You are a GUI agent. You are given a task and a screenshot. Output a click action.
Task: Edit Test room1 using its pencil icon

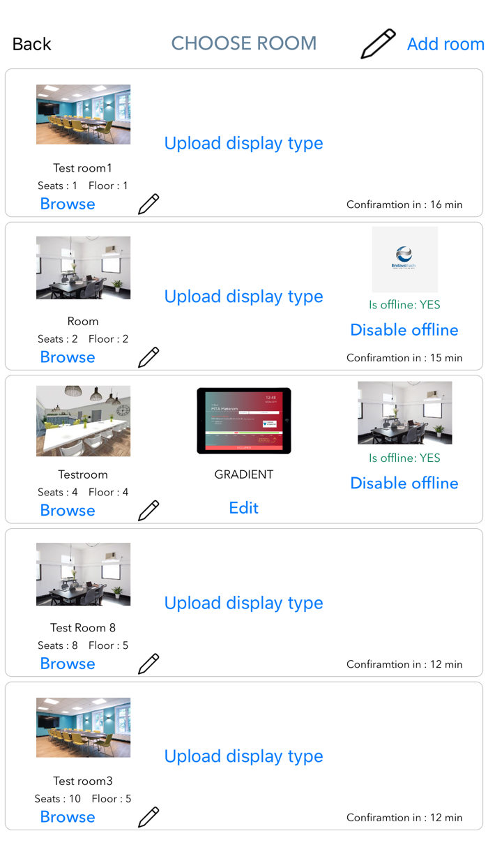click(x=148, y=204)
